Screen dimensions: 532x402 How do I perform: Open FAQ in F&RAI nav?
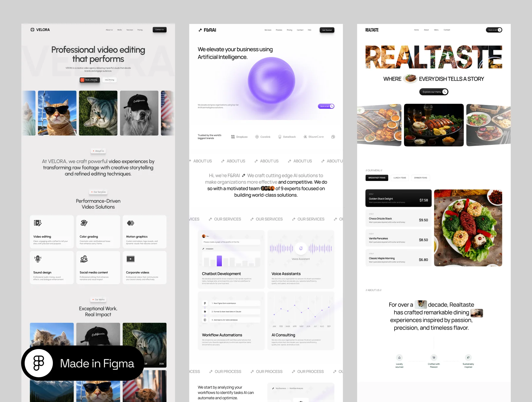point(309,30)
